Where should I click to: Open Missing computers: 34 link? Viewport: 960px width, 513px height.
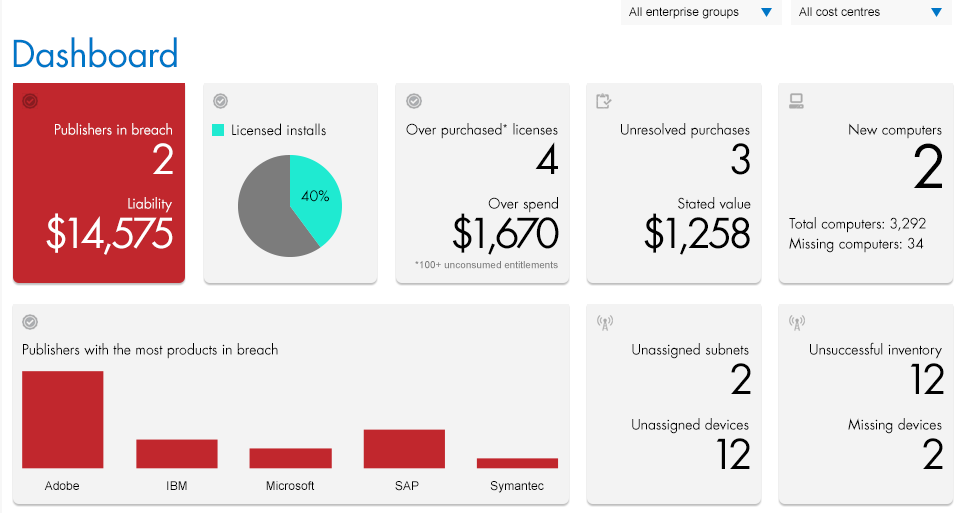click(x=856, y=244)
